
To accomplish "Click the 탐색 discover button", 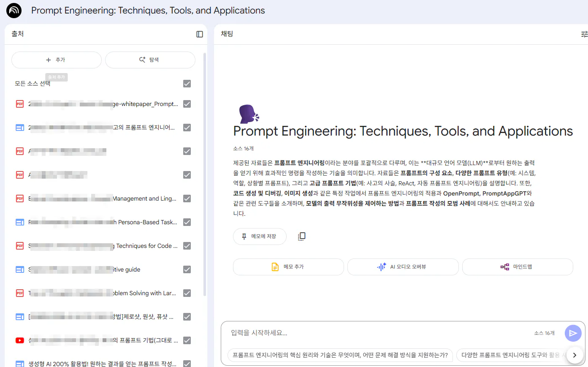I will [150, 60].
